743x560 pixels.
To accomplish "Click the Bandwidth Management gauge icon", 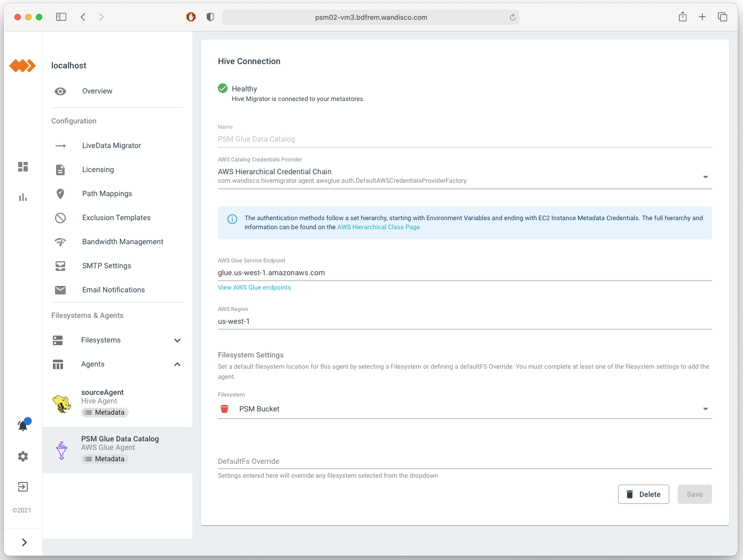I will click(x=60, y=242).
